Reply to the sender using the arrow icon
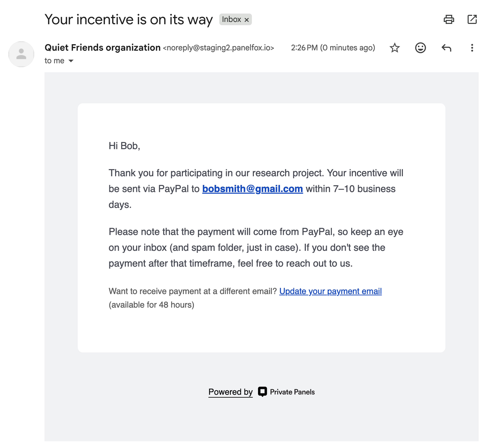Screen dimensions: 487x448 pyautogui.click(x=446, y=48)
